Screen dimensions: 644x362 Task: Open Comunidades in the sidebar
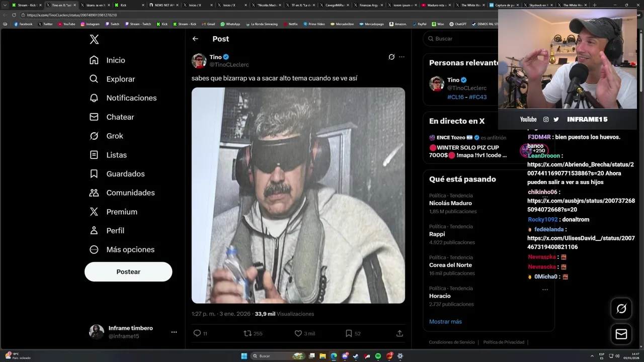click(x=122, y=193)
